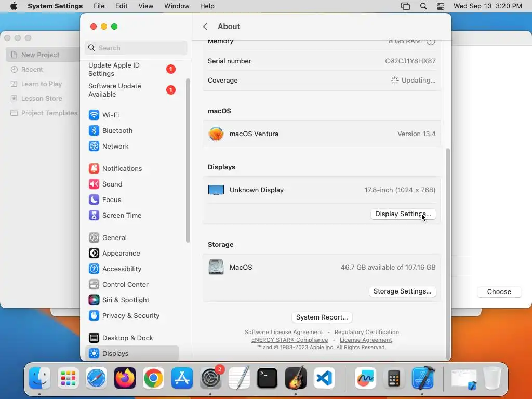Open the Window menu
532x399 pixels.
point(177,6)
